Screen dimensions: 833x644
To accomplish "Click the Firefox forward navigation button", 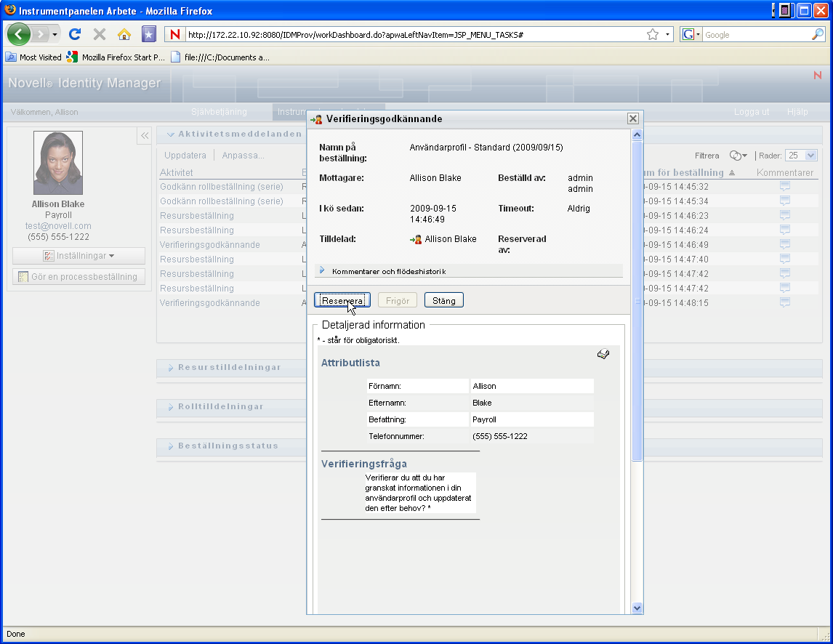I will pos(41,35).
